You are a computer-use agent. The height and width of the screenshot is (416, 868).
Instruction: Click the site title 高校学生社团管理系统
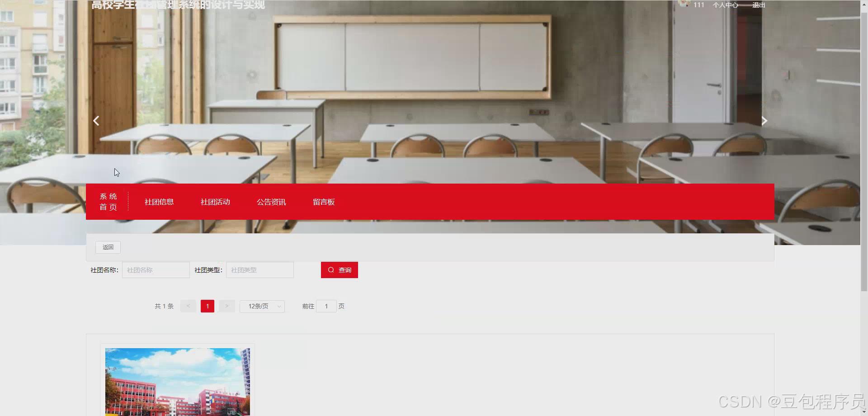[x=178, y=5]
